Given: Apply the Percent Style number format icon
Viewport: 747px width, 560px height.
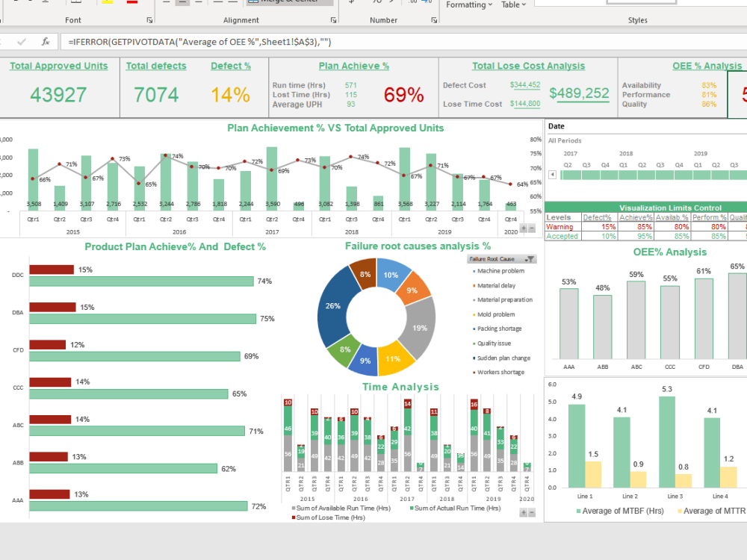Looking at the screenshot, I should pyautogui.click(x=376, y=3).
